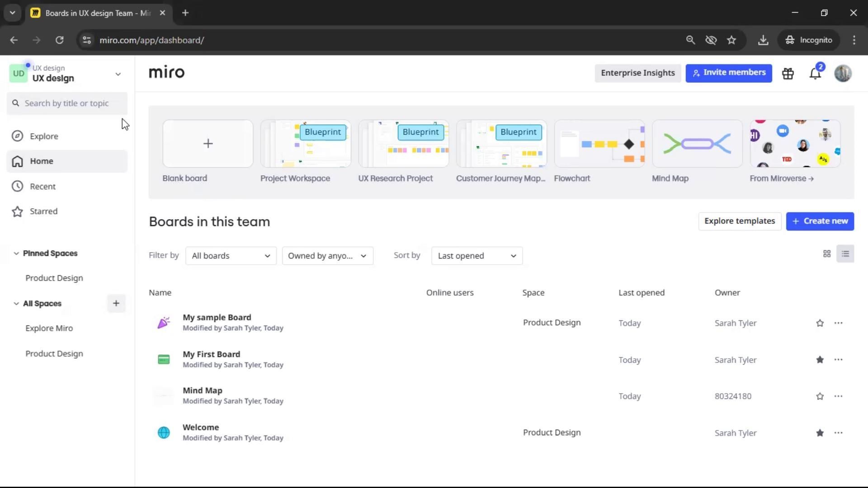Switch to grid view layout icon
Image resolution: width=868 pixels, height=488 pixels.
[x=827, y=254]
